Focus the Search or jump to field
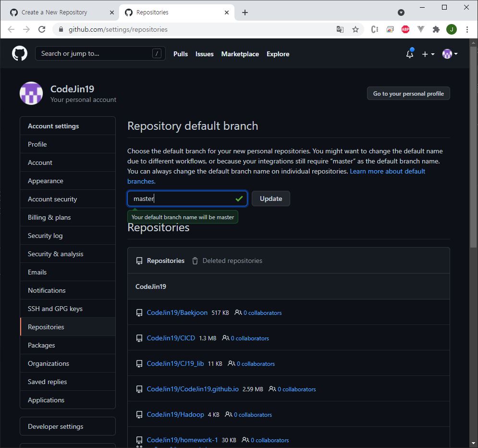Viewport: 478px width, 448px height. coord(100,53)
